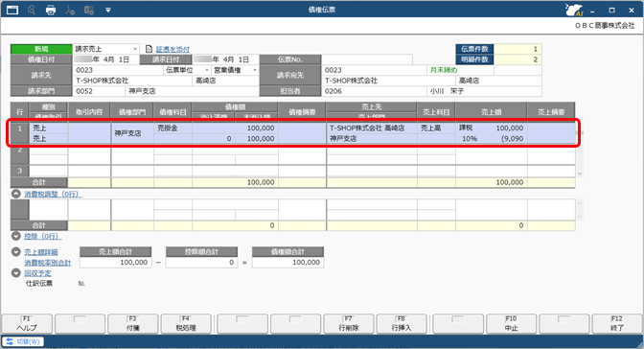Open the window menu icon in title bar
The image size is (644, 349).
coord(12,10)
